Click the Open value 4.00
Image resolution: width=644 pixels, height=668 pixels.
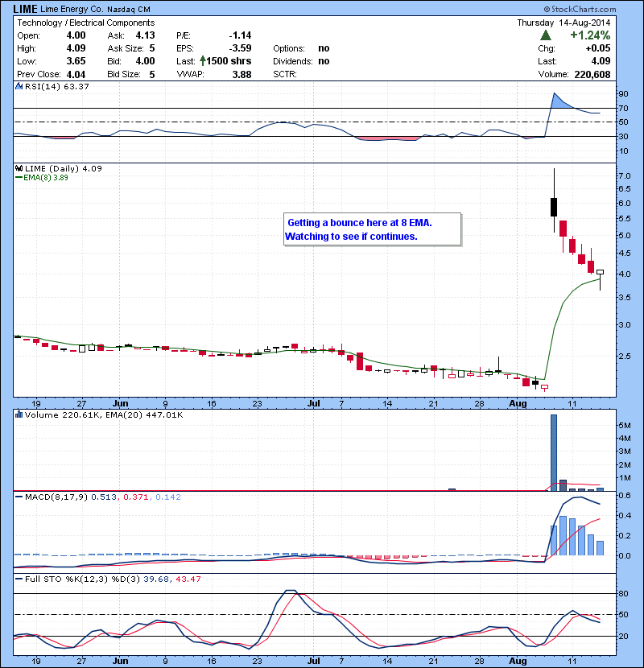[76, 35]
